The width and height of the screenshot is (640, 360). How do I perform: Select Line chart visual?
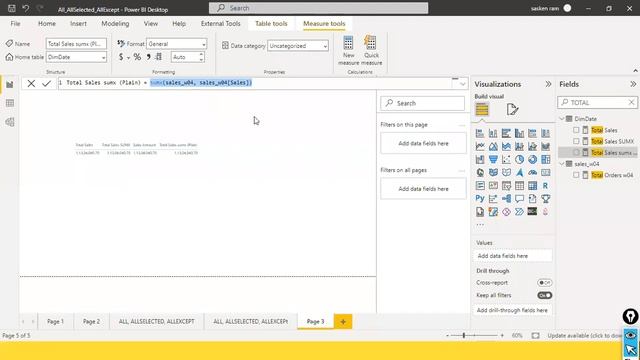[x=480, y=146]
